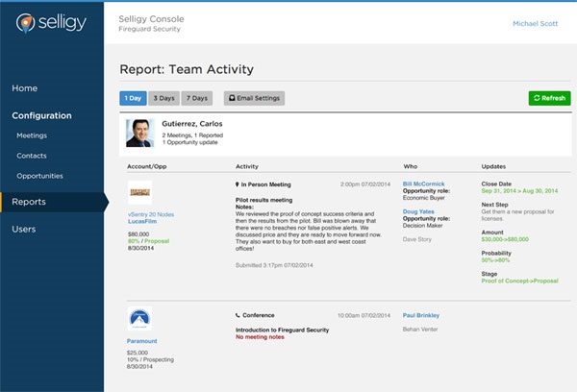Click attendee name Behan Venter
Viewport: 577px width, 392px height.
pos(420,330)
